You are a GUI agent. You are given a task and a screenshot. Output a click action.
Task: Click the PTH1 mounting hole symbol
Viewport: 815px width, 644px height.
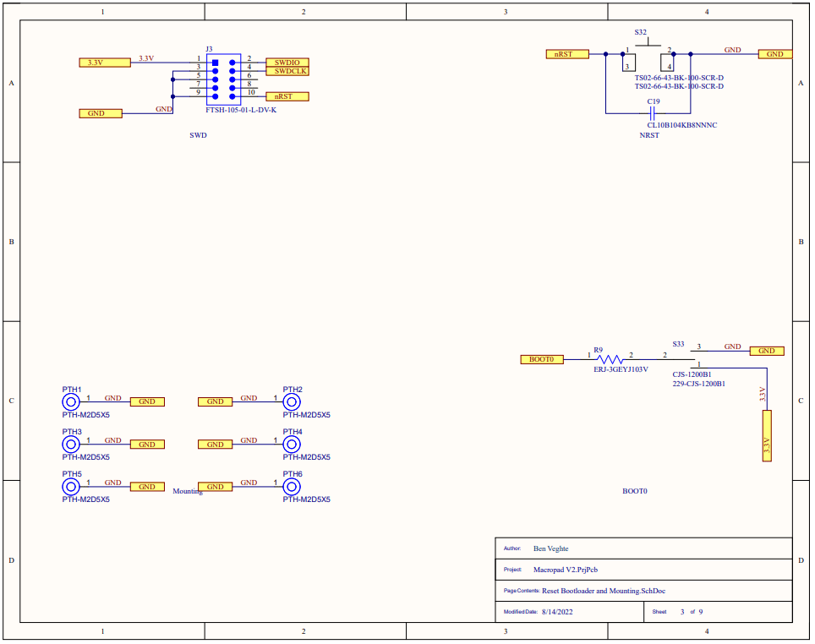(71, 401)
